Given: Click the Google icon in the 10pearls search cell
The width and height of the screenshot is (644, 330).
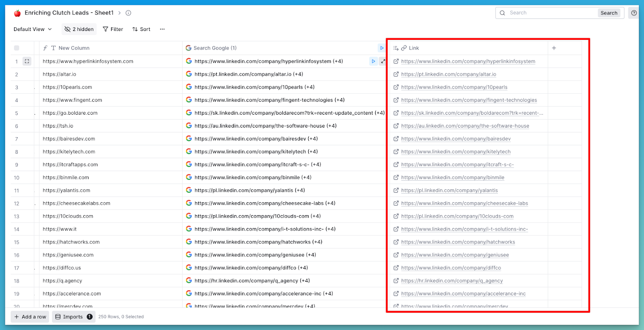Looking at the screenshot, I should coord(189,87).
